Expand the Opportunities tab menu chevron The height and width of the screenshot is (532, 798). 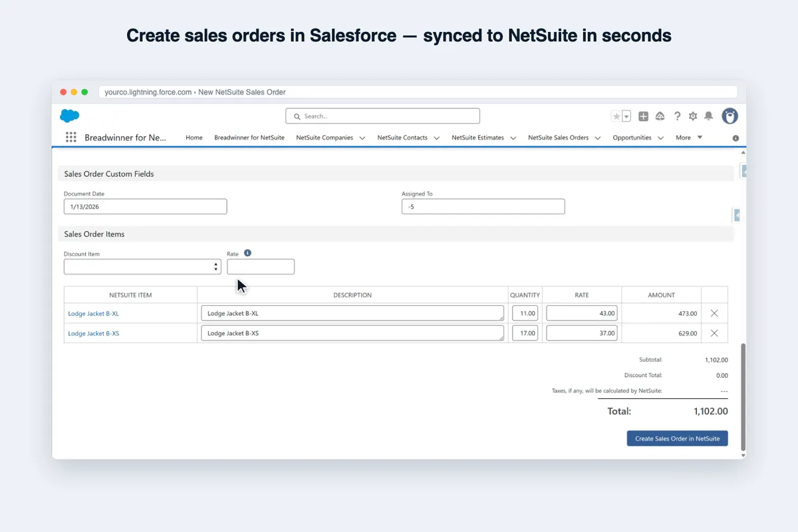[x=660, y=138]
